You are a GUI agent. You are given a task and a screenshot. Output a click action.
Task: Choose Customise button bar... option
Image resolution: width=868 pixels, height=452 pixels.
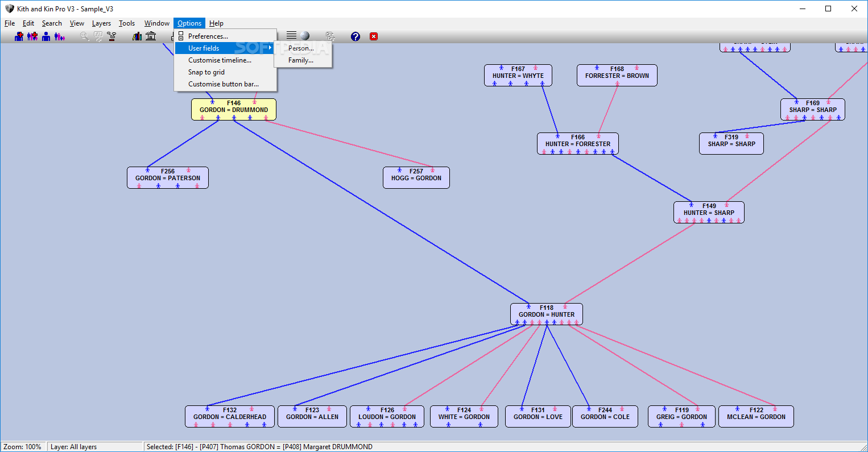click(225, 84)
